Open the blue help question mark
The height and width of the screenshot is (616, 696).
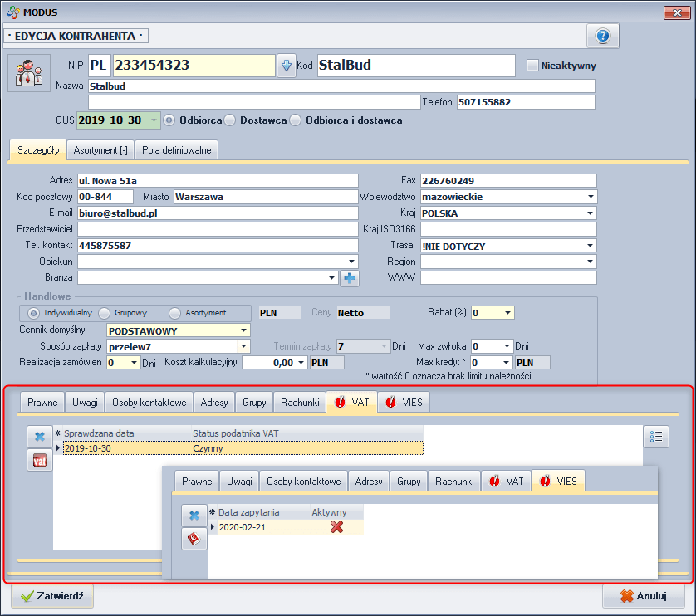click(x=602, y=36)
